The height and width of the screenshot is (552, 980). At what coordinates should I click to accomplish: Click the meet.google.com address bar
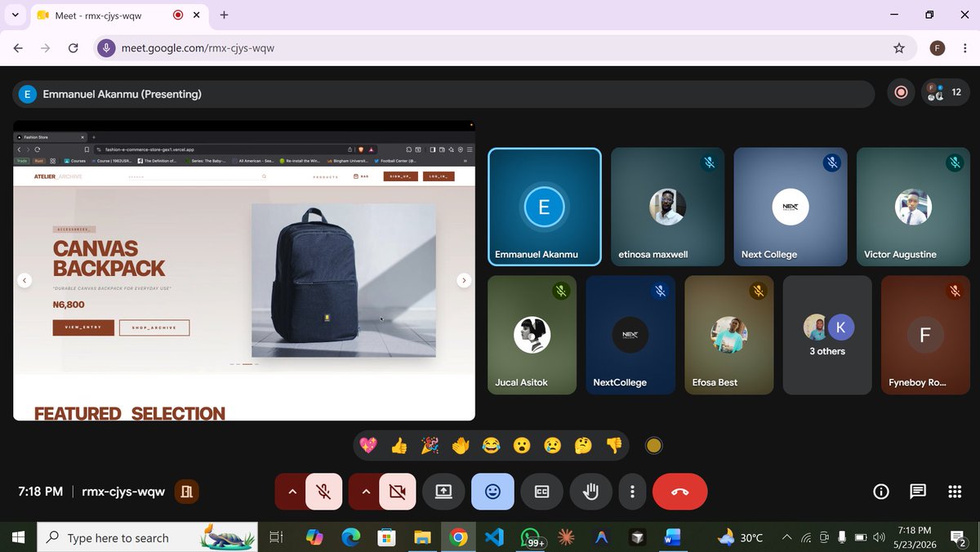(504, 48)
